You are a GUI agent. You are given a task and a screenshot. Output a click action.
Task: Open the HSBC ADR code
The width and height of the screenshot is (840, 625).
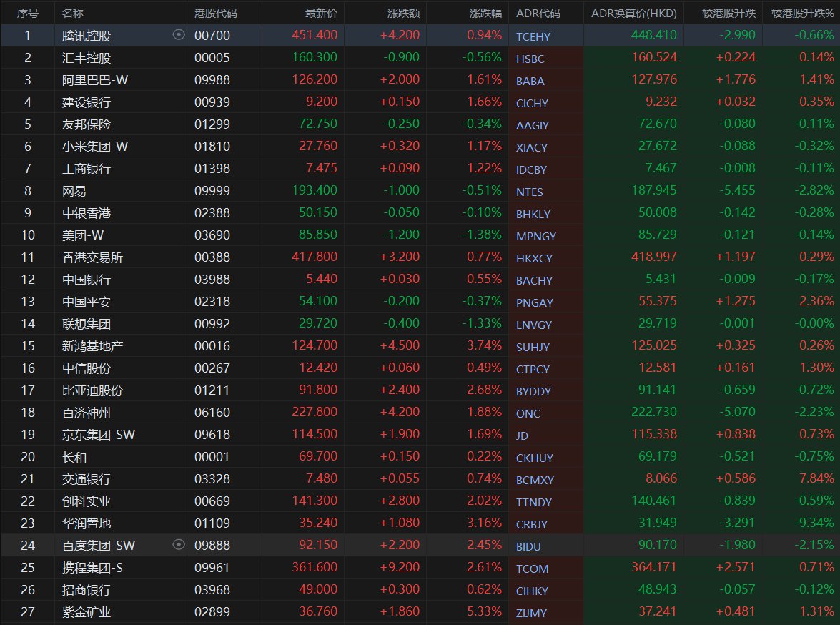(530, 59)
